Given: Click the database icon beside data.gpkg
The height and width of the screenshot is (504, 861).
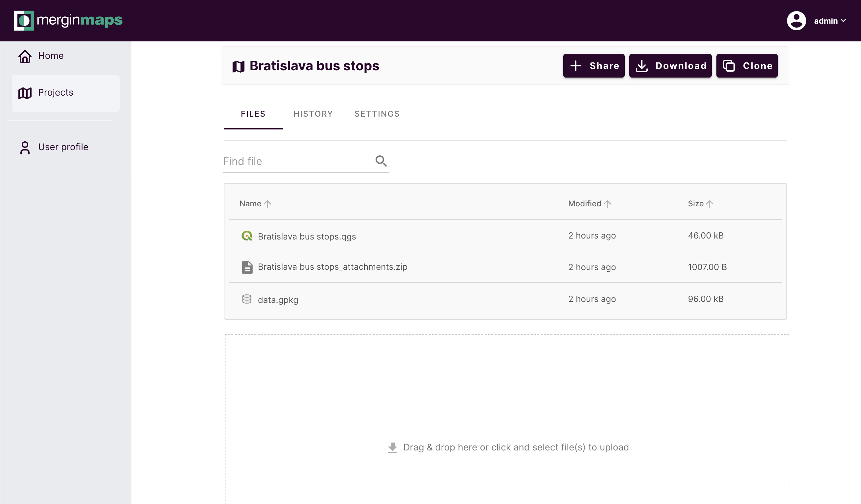Looking at the screenshot, I should [247, 299].
